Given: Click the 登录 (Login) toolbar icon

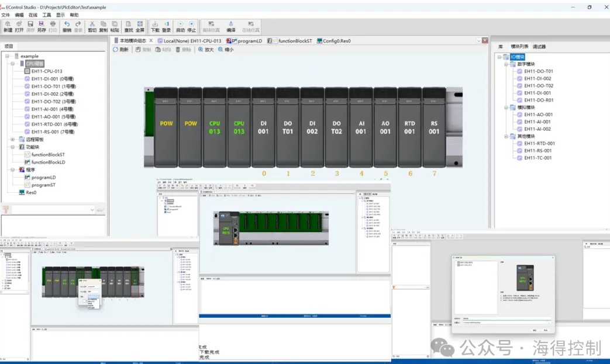Looking at the screenshot, I should [x=167, y=26].
